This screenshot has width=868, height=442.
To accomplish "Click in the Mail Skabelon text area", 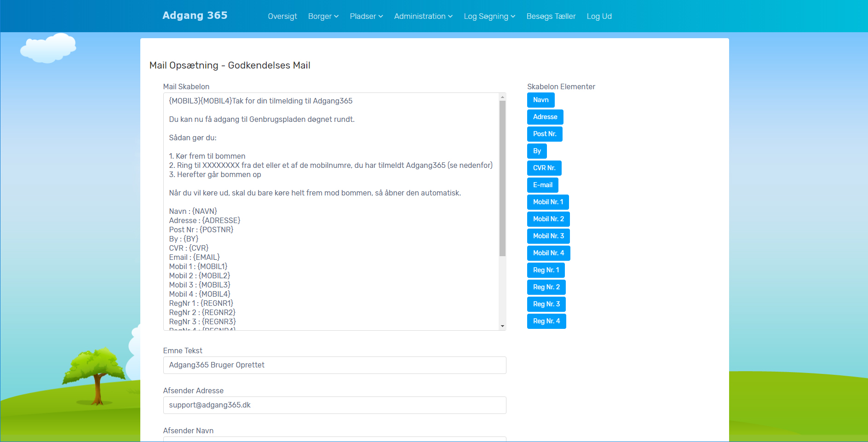I will coord(331,212).
